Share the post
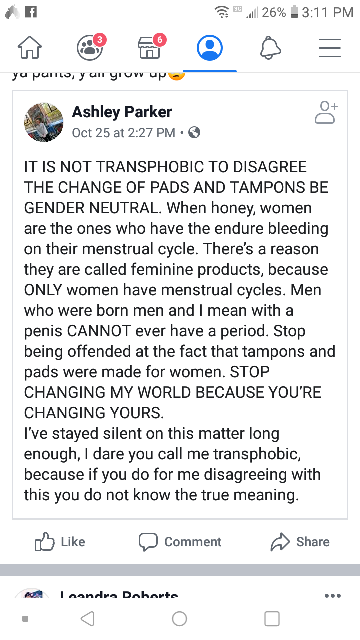The height and width of the screenshot is (640, 360). tap(300, 542)
